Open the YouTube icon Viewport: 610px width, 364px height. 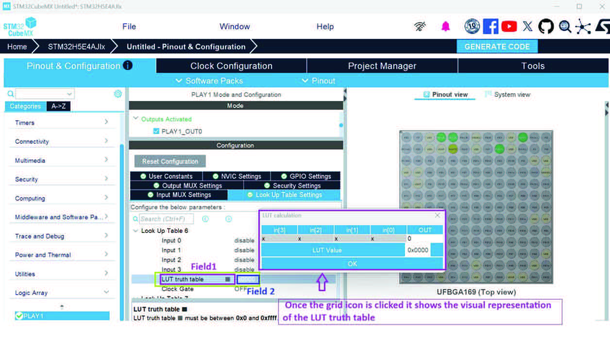(509, 26)
